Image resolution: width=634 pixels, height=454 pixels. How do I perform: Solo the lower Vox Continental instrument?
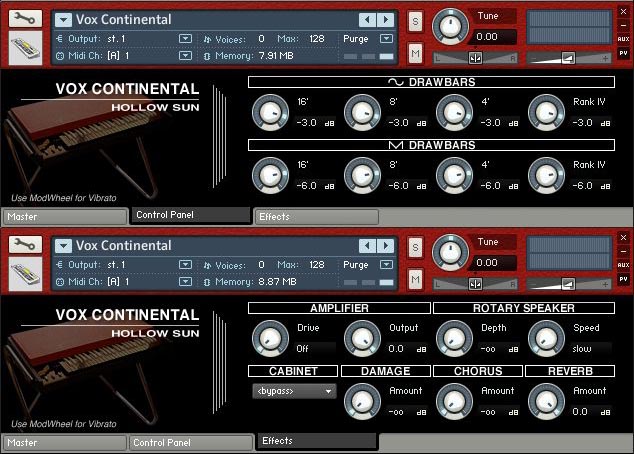pos(415,247)
